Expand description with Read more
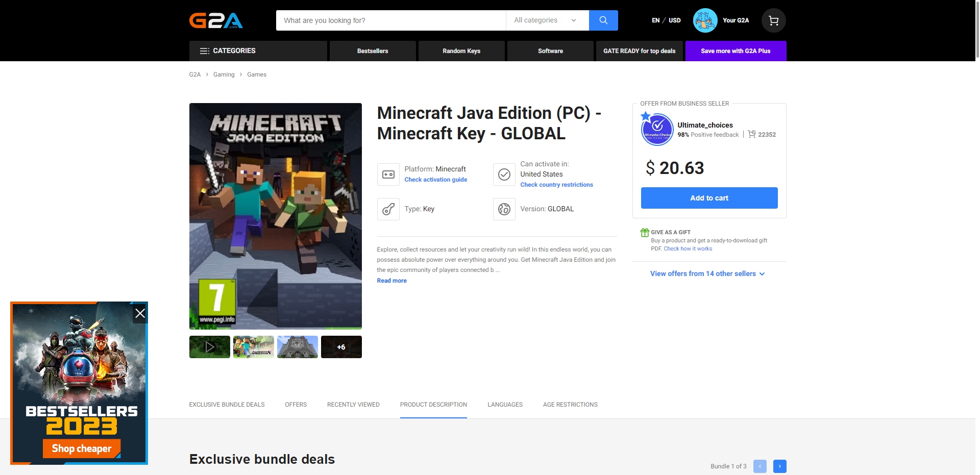 coord(392,281)
